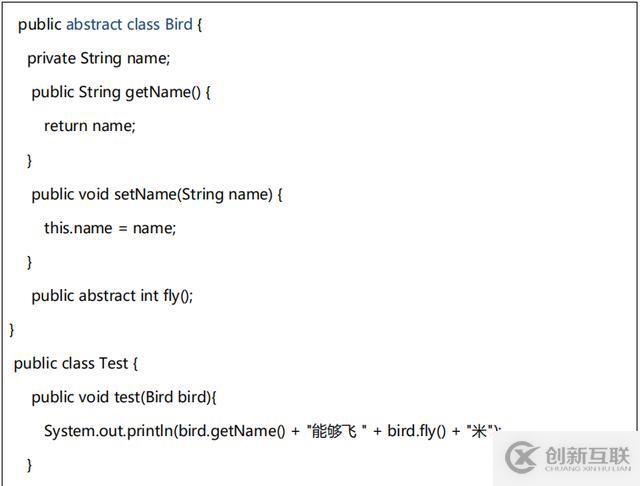Click the "return name;" statement

[x=89, y=126]
